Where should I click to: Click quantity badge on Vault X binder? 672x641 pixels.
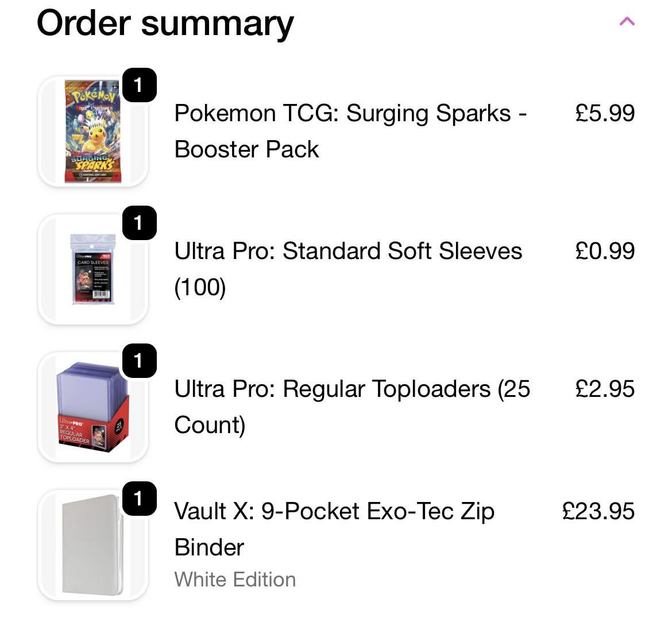[139, 499]
